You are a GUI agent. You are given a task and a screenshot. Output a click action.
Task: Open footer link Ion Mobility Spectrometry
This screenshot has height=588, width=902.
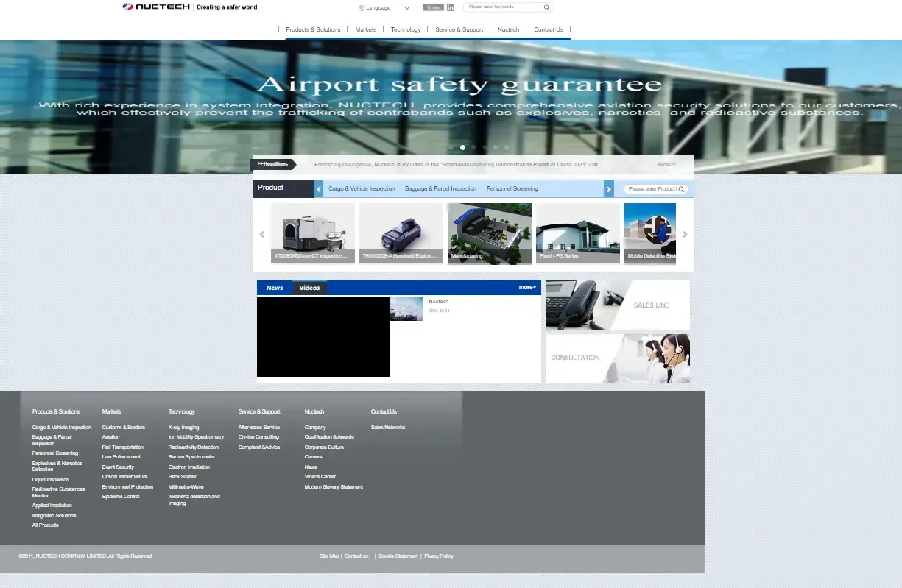[196, 437]
